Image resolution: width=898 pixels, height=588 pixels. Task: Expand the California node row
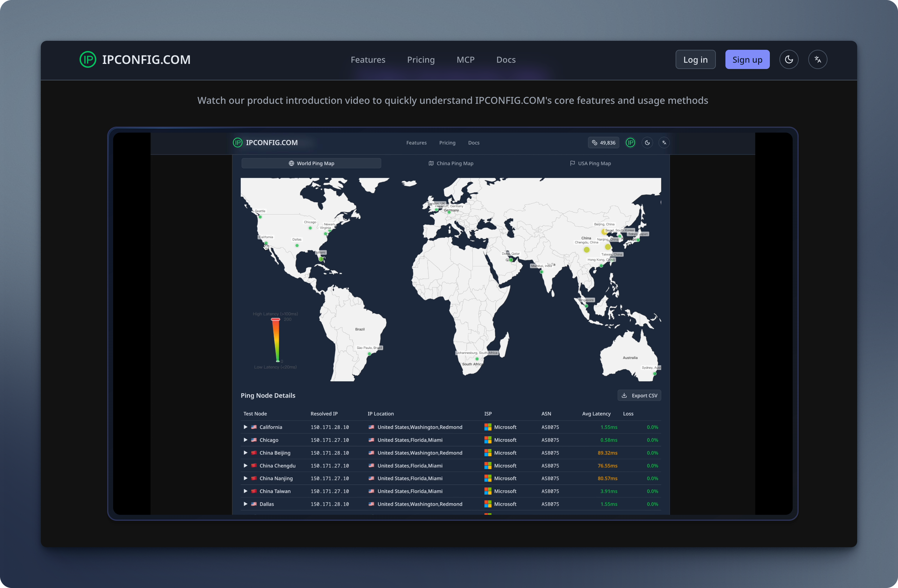coord(245,427)
